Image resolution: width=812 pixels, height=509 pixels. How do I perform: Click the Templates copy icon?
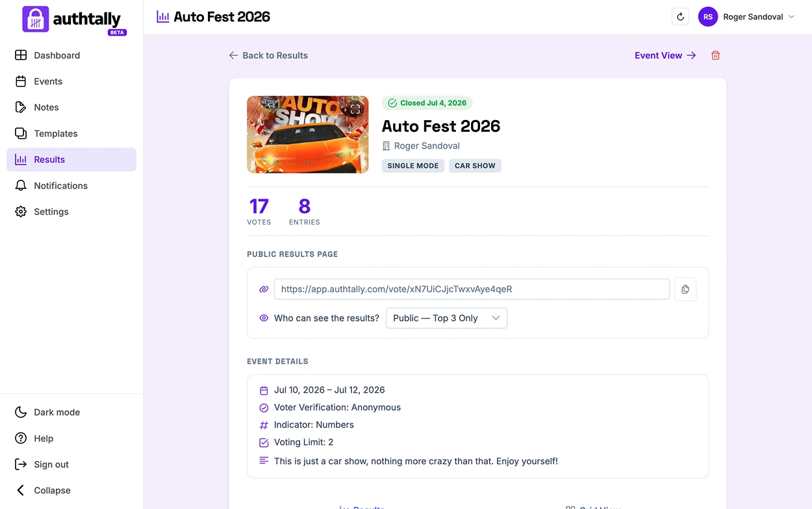pyautogui.click(x=21, y=133)
